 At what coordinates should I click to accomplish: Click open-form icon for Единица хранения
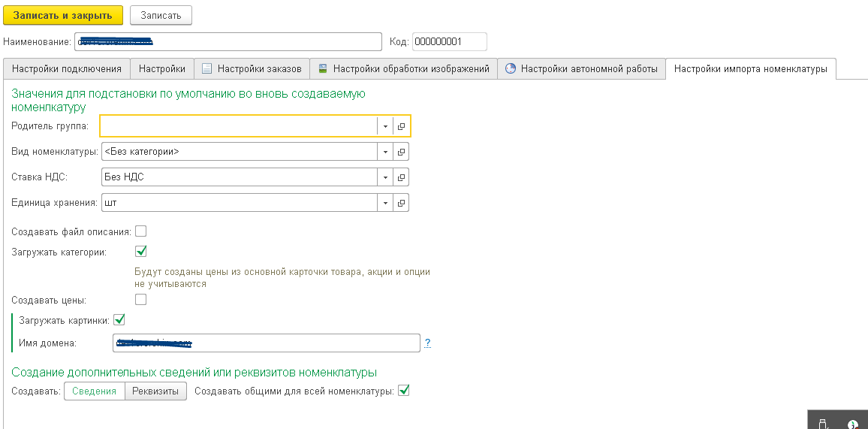coord(401,203)
